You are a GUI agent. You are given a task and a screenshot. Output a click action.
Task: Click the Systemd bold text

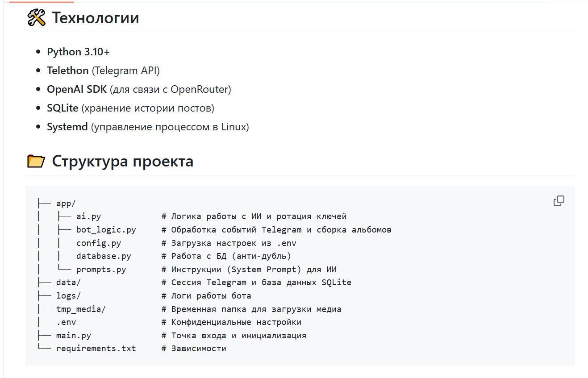coord(67,127)
